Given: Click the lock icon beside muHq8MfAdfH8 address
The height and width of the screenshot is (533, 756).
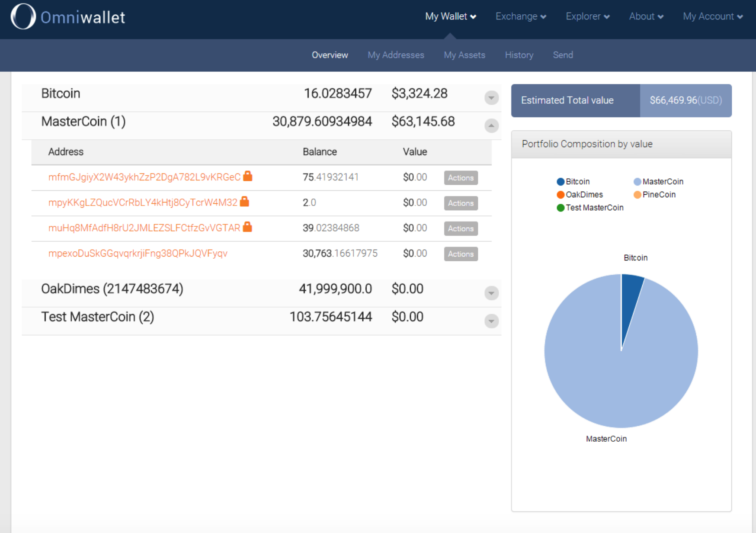Looking at the screenshot, I should [247, 227].
